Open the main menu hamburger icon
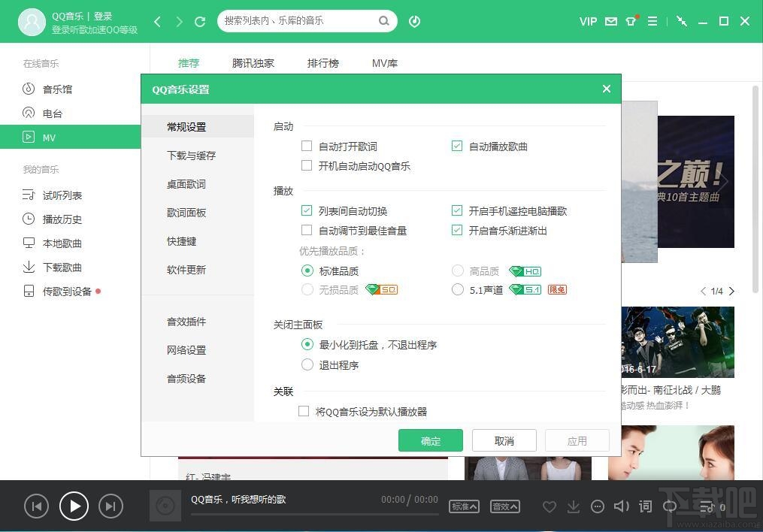This screenshot has width=763, height=532. [x=652, y=21]
